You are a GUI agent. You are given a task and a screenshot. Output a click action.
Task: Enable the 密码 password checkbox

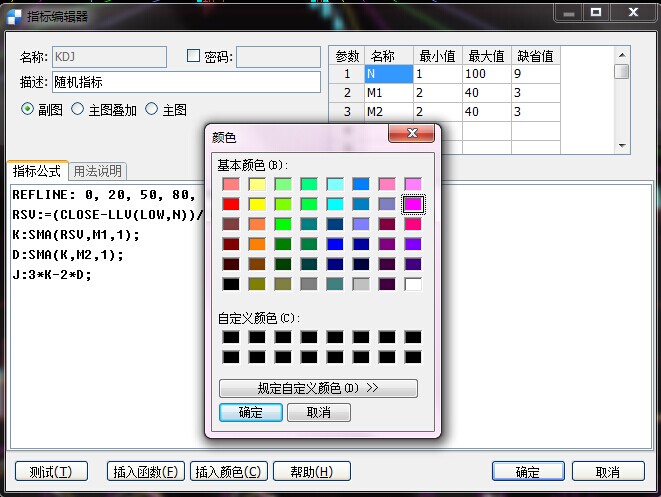click(194, 57)
